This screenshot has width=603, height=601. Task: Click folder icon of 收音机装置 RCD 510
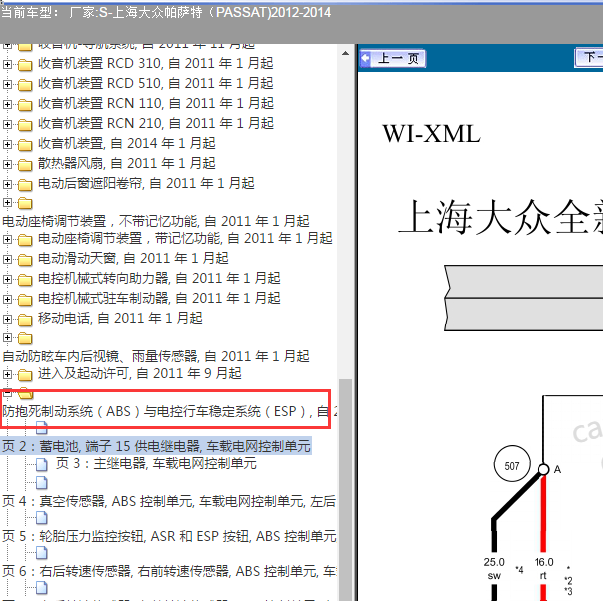pyautogui.click(x=25, y=85)
